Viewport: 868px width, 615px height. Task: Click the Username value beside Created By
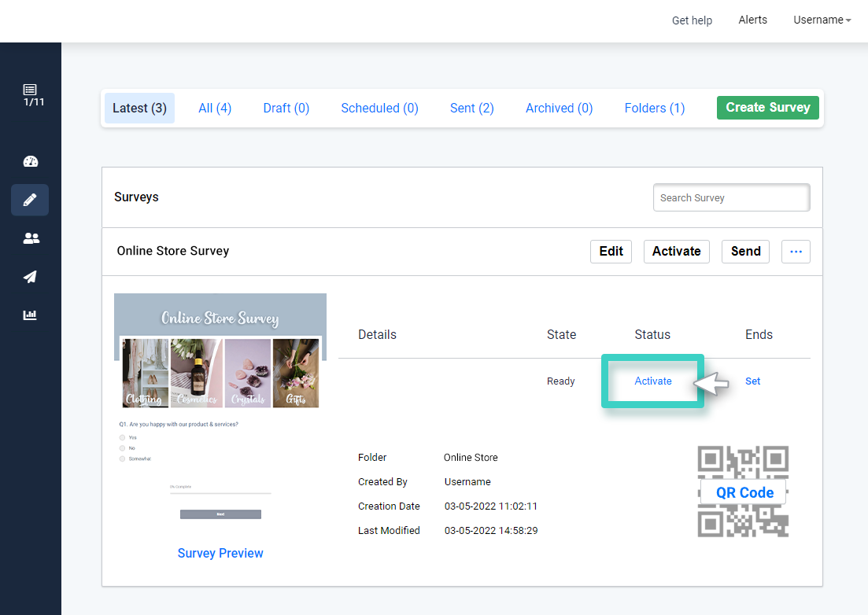[x=467, y=482]
